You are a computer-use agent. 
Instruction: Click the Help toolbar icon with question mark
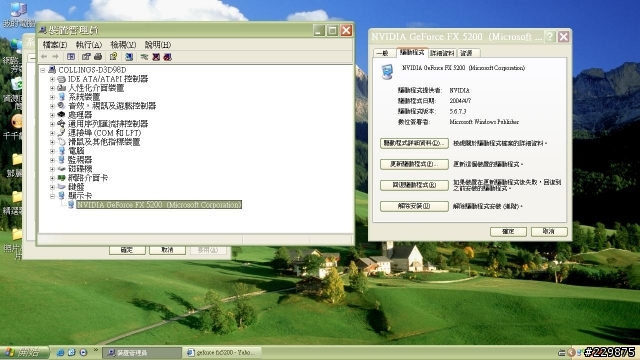pyautogui.click(x=113, y=57)
